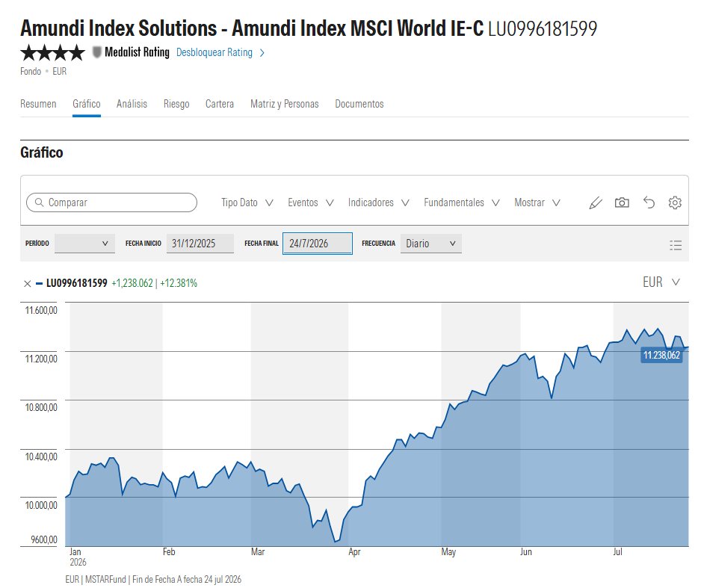Go to the Riesgo tab
The image size is (701, 588).
176,104
